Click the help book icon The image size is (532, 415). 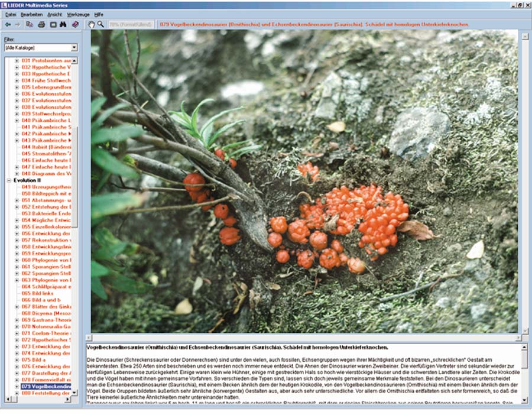point(75,24)
